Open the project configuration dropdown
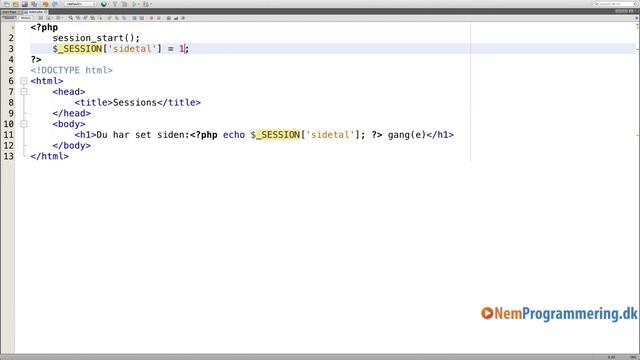 [x=80, y=4]
